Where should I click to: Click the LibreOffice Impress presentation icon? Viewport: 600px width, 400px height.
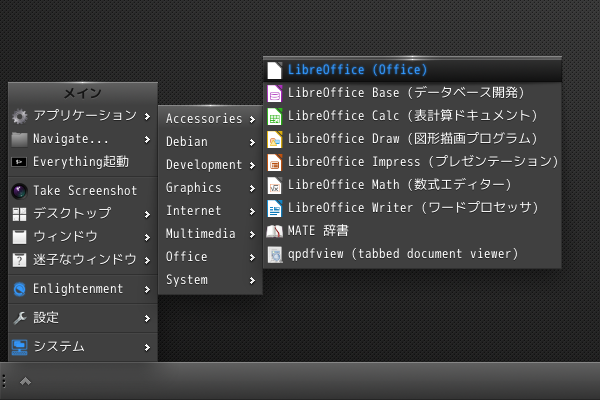274,162
